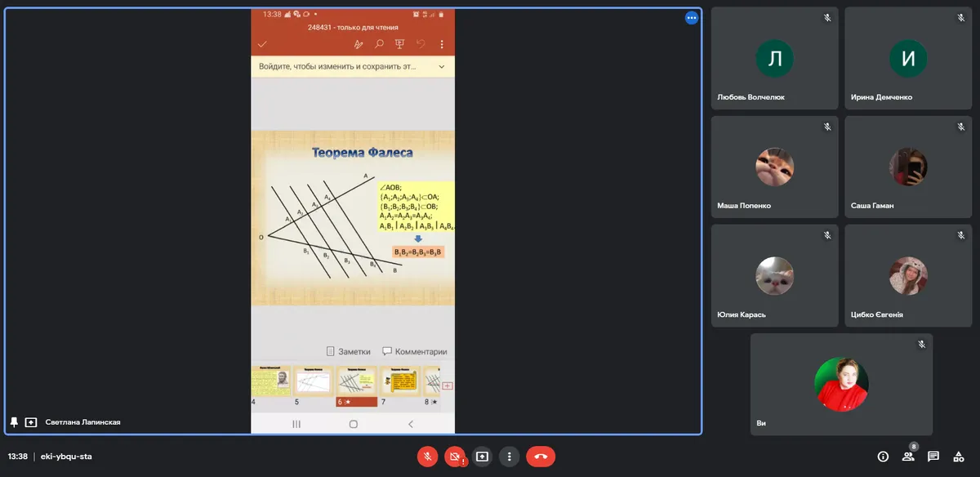The image size is (980, 477).
Task: Show the participants list
Action: 908,457
